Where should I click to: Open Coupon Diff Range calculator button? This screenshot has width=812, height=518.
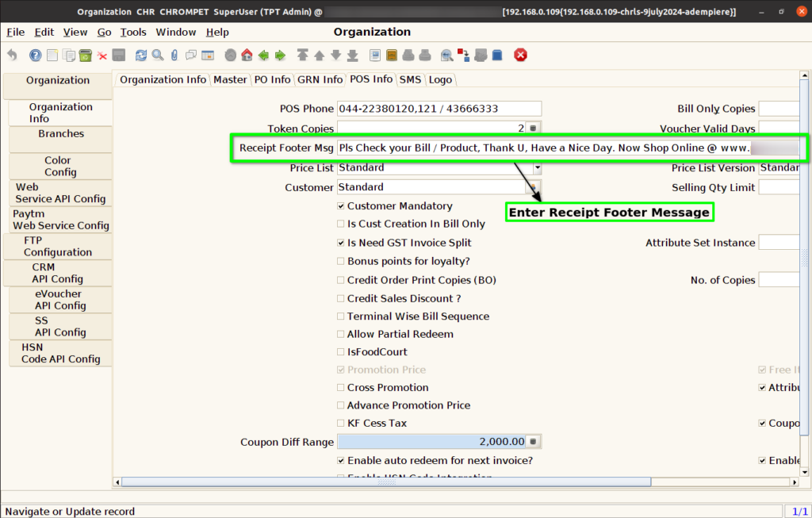[534, 441]
